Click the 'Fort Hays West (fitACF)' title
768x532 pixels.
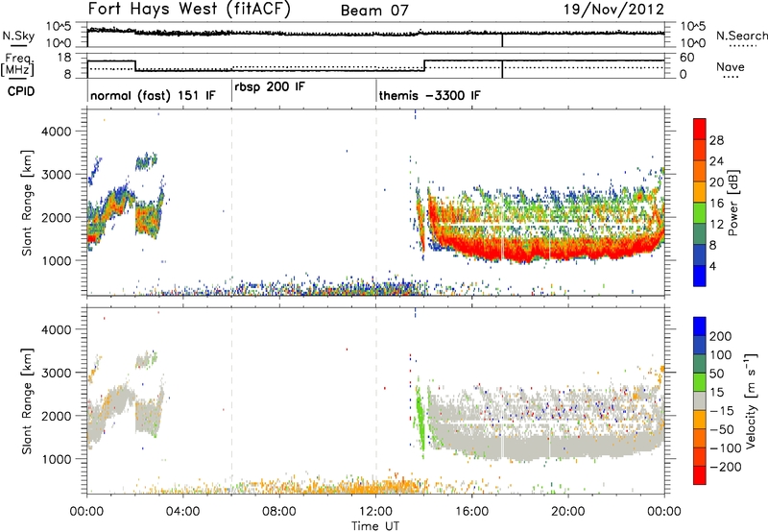pyautogui.click(x=189, y=9)
